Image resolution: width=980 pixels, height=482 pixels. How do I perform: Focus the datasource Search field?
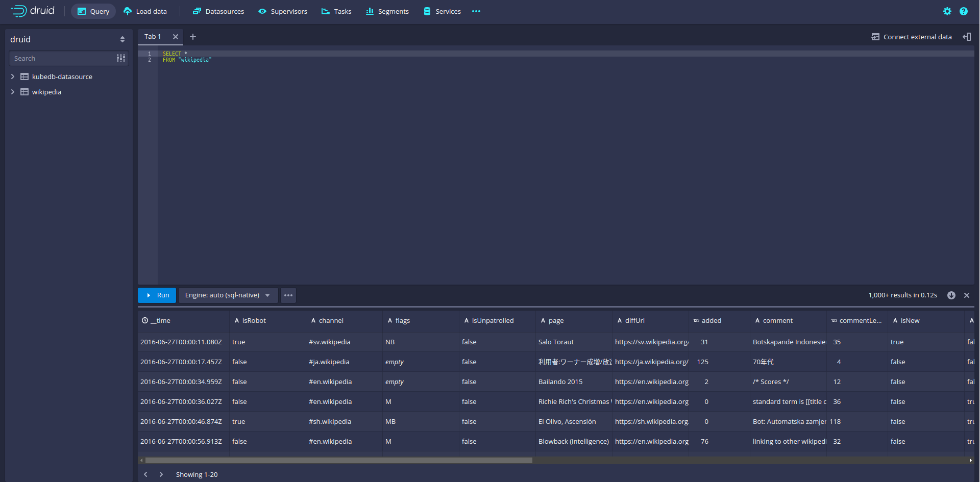tap(61, 59)
